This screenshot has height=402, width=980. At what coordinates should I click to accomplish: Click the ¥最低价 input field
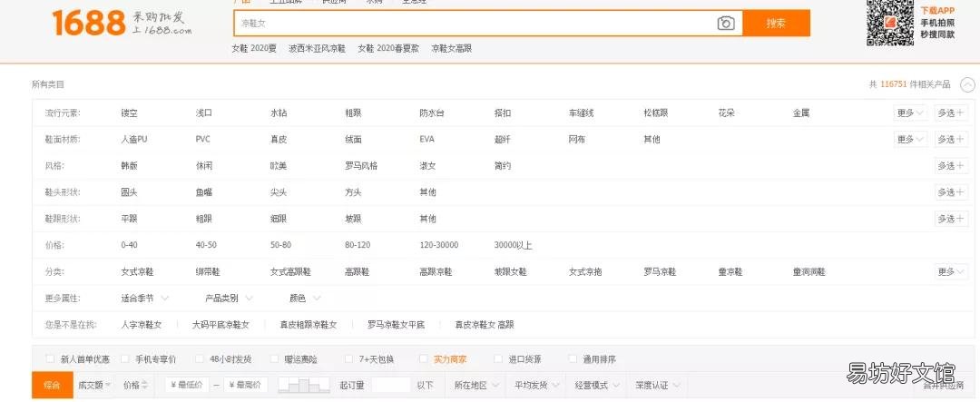pos(187,385)
